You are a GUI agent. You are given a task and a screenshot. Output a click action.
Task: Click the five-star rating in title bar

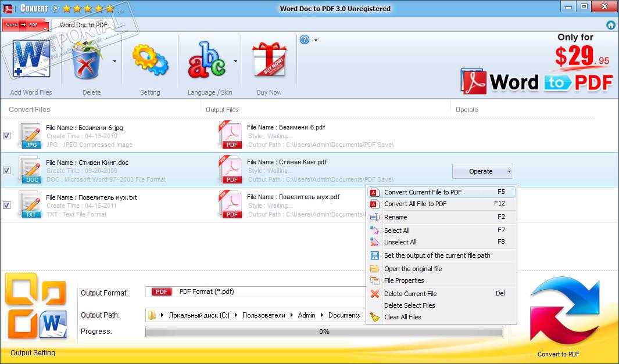click(88, 8)
